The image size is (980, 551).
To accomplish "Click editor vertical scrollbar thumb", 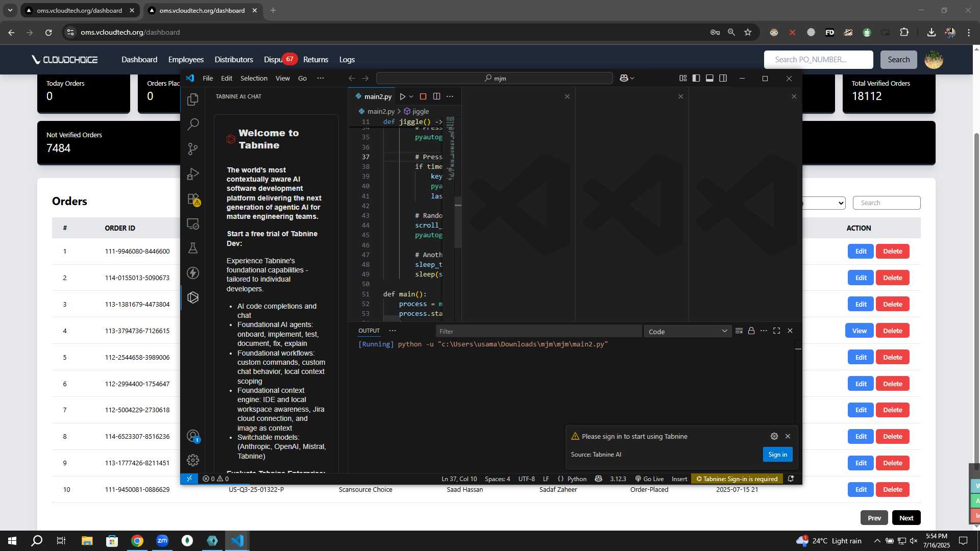I will point(458,222).
